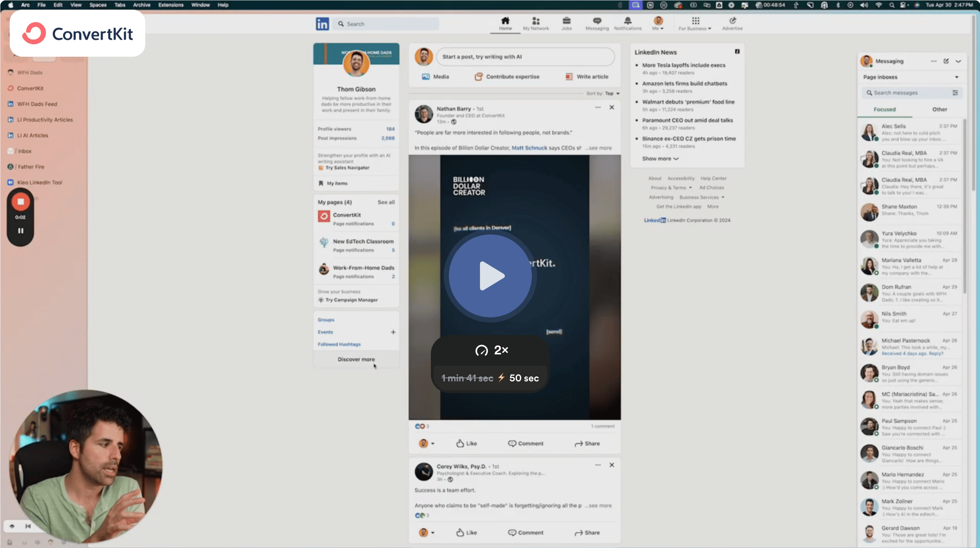980x548 pixels.
Task: Open Try Campaign Manager link
Action: (x=351, y=300)
